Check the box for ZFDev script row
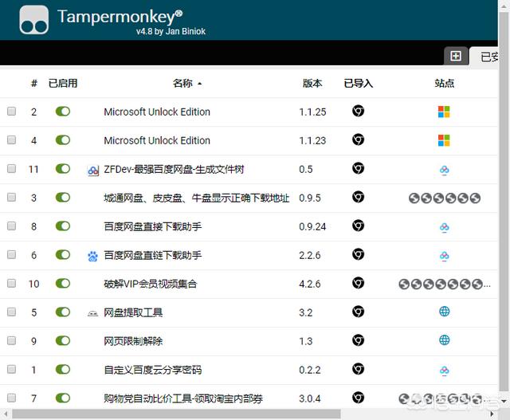 coord(12,168)
